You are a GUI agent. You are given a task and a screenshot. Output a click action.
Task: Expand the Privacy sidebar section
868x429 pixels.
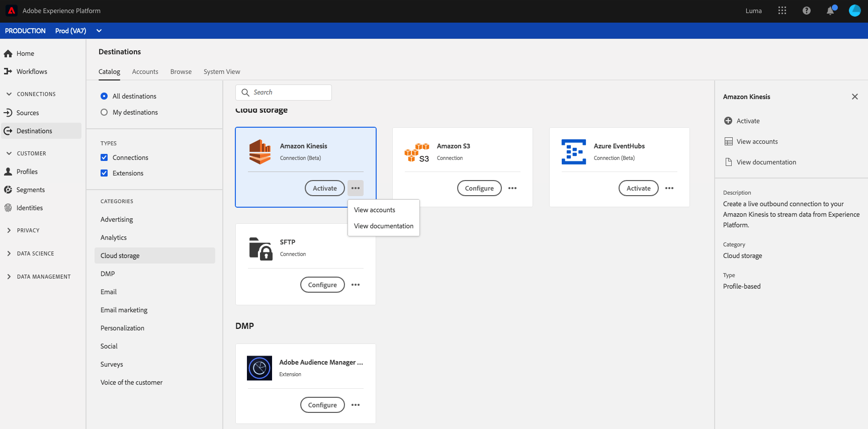(x=9, y=230)
